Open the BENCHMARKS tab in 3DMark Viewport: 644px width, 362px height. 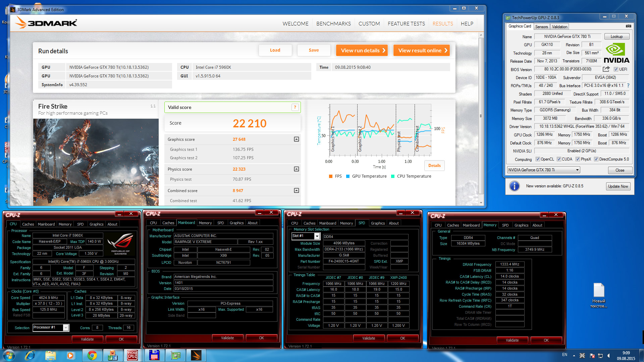tap(333, 23)
